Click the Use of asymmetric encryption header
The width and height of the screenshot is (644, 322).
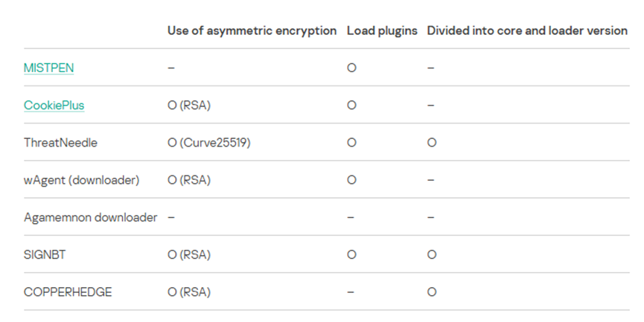(x=252, y=30)
